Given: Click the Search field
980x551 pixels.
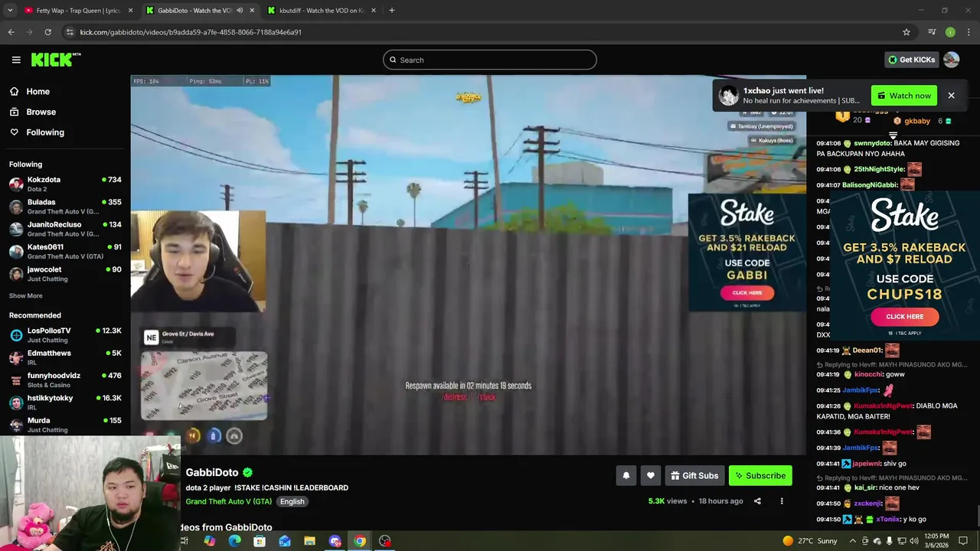Looking at the screenshot, I should coord(490,60).
